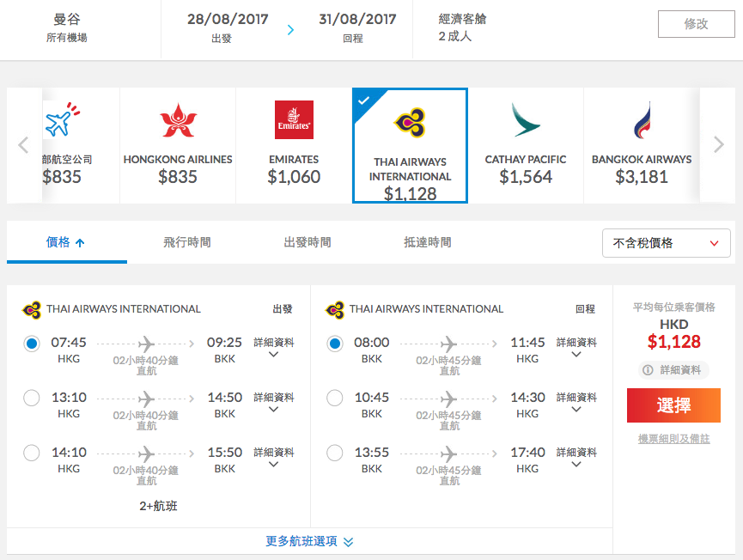Filter by Emirates $1,060 card

tap(294, 145)
